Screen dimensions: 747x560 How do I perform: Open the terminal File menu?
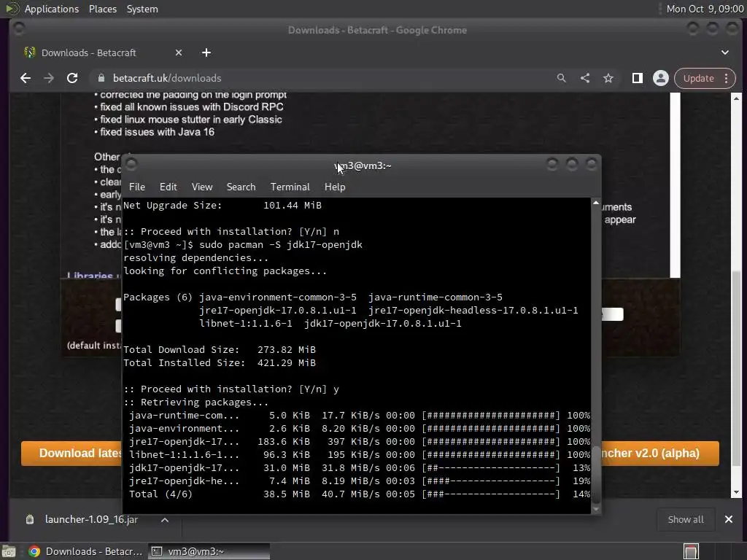click(136, 187)
